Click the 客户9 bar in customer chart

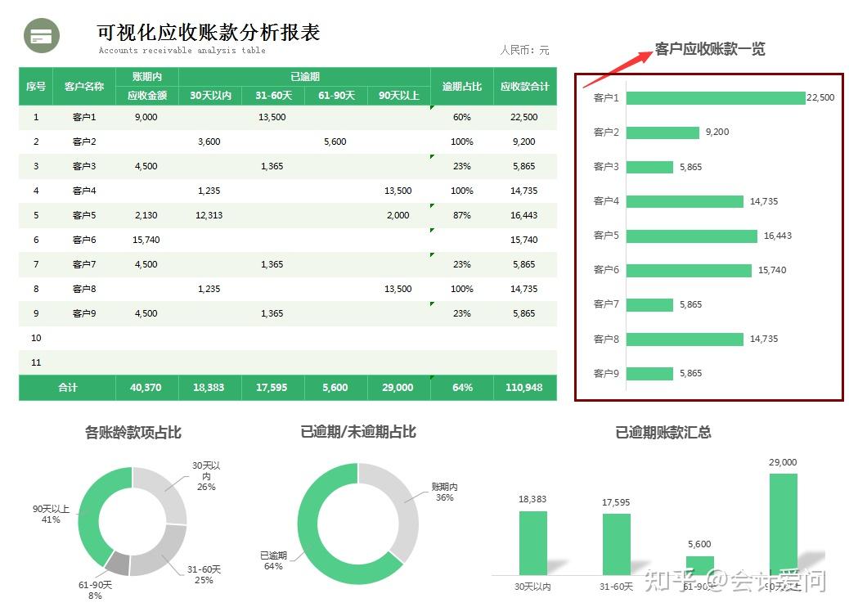point(649,373)
